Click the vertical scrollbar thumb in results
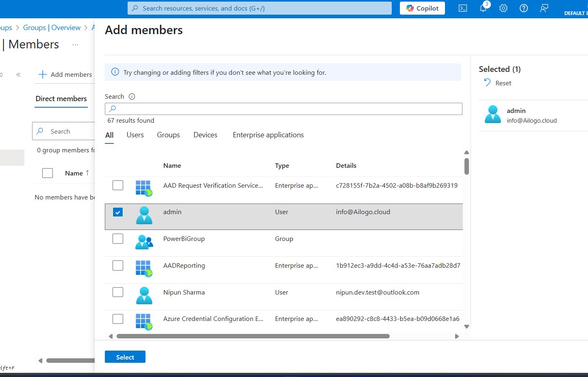This screenshot has height=377, width=588. pos(466,166)
